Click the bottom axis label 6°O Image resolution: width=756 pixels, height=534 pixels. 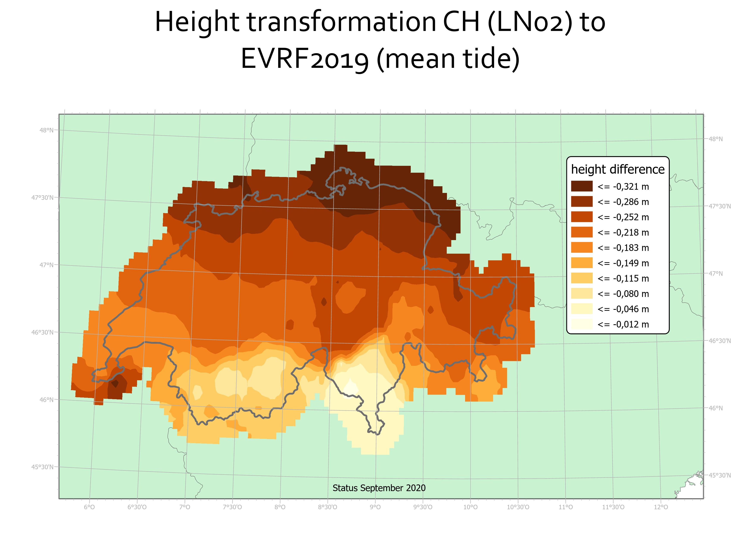click(x=89, y=507)
